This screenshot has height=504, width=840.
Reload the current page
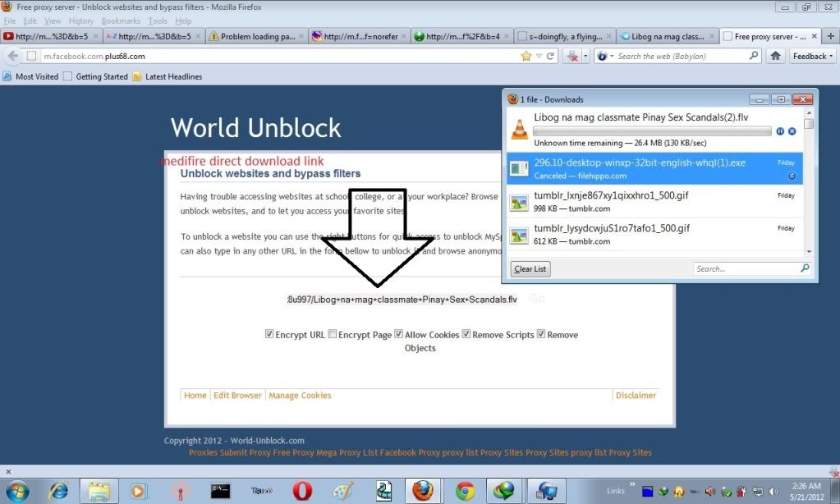pos(550,56)
